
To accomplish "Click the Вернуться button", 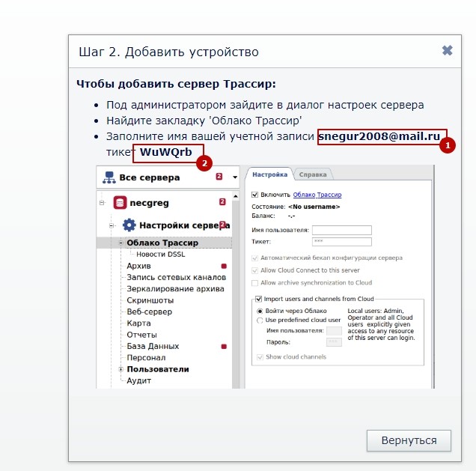I will (x=409, y=440).
